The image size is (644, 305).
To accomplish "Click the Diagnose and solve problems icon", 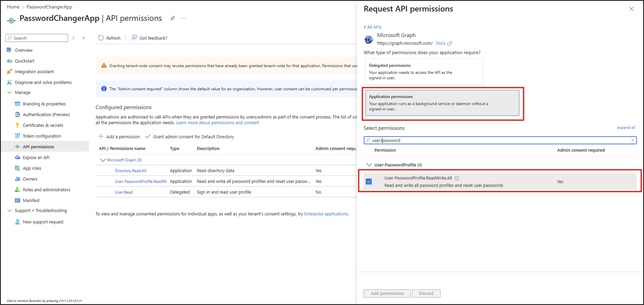I will pyautogui.click(x=9, y=82).
